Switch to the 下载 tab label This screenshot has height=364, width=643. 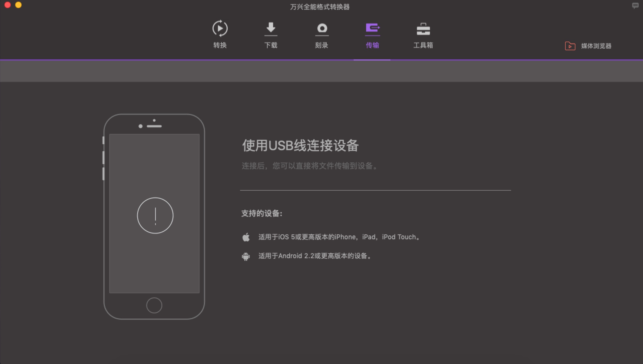coord(271,45)
